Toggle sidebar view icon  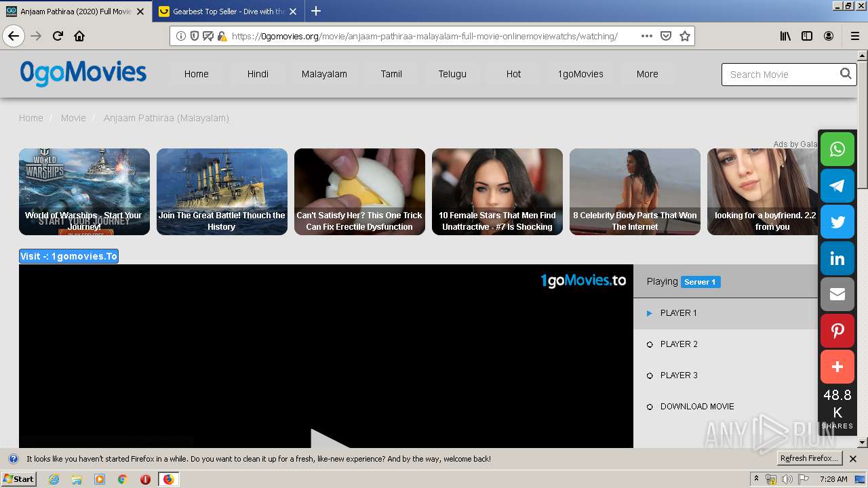807,36
